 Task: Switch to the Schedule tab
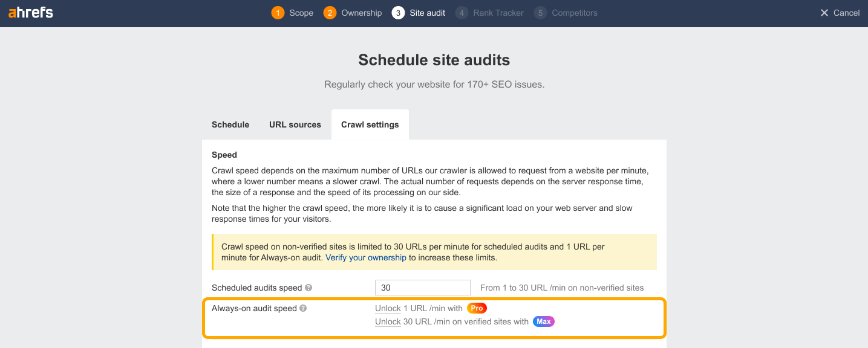[x=230, y=124]
